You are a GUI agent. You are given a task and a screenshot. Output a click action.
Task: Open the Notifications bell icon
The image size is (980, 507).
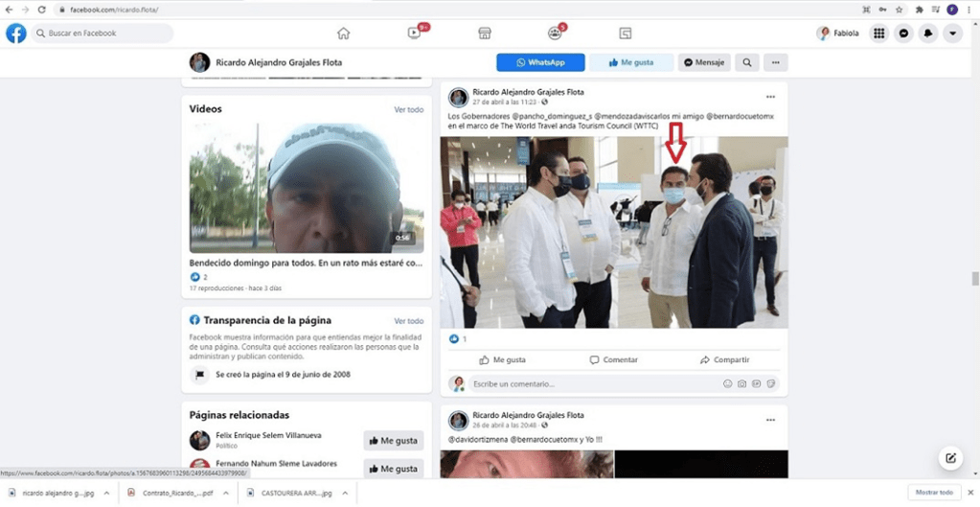click(927, 34)
